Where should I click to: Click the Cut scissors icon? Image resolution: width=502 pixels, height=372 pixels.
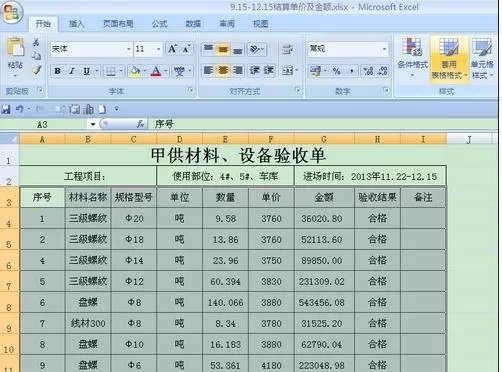click(x=36, y=42)
